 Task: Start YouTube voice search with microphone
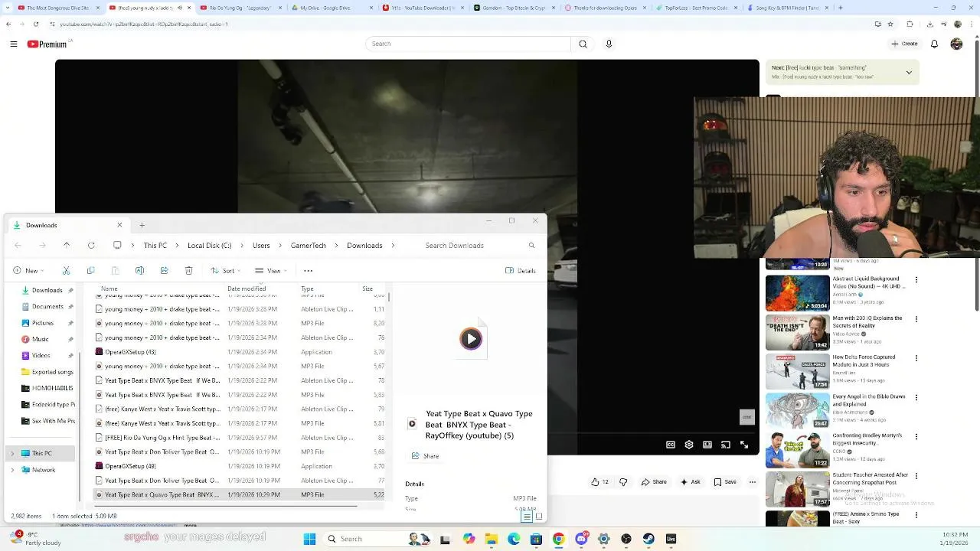coord(609,44)
